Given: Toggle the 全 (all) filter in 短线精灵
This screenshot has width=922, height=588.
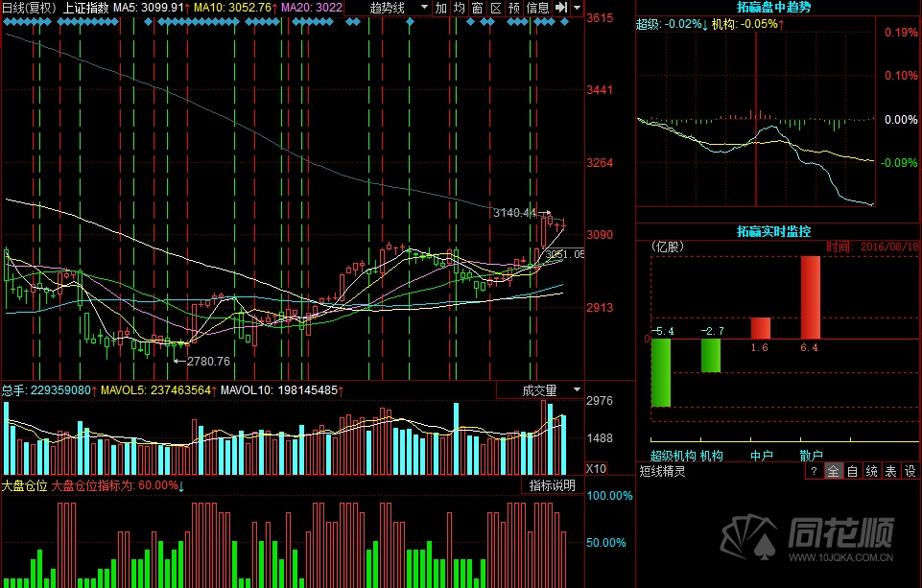Looking at the screenshot, I should [x=833, y=471].
